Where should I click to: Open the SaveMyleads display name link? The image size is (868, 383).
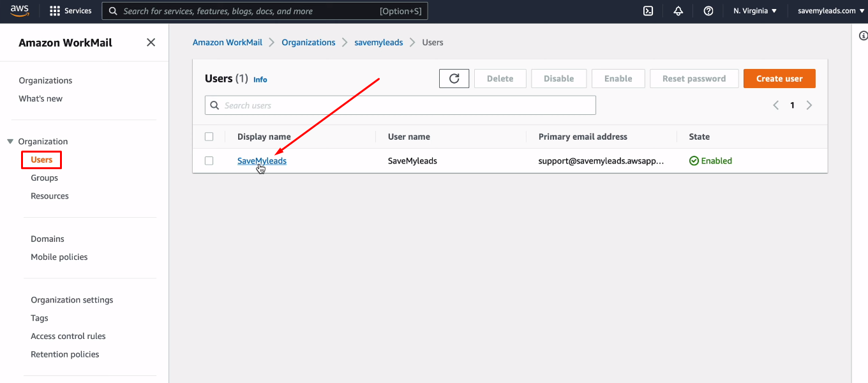pyautogui.click(x=262, y=161)
